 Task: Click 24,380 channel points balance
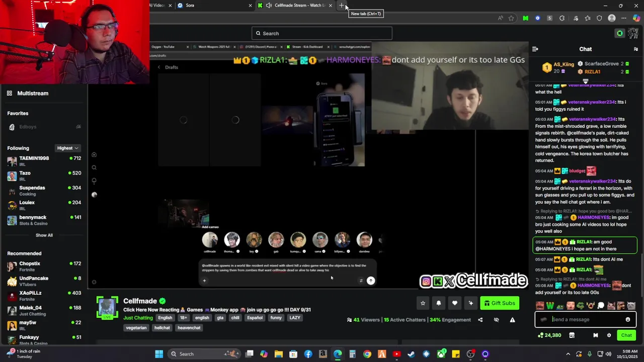(549, 335)
